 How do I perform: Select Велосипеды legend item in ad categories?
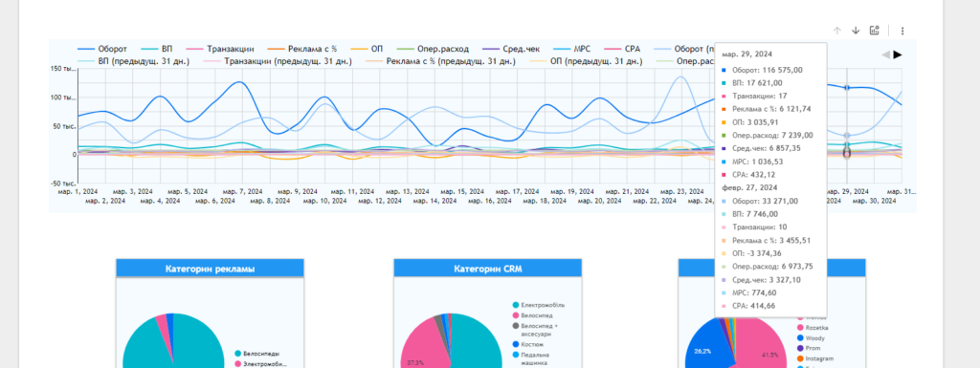[x=256, y=353]
